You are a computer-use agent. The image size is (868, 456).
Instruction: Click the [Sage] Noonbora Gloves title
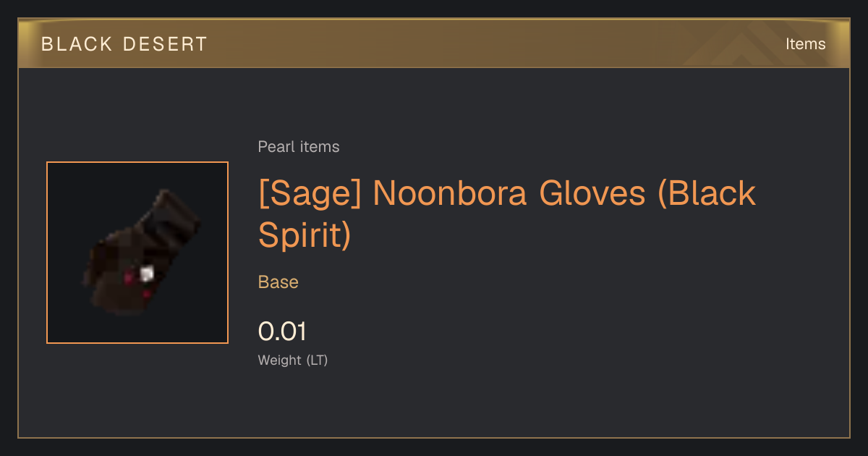pyautogui.click(x=507, y=214)
